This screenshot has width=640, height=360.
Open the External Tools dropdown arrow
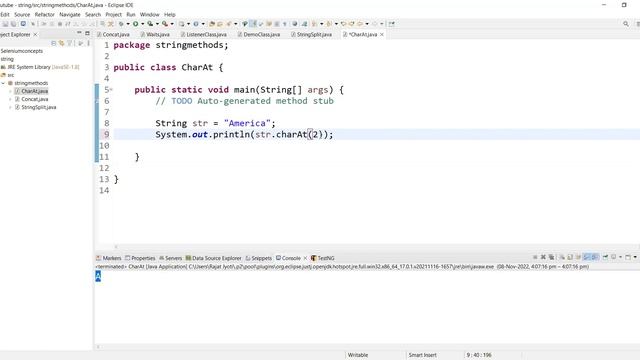click(x=172, y=24)
